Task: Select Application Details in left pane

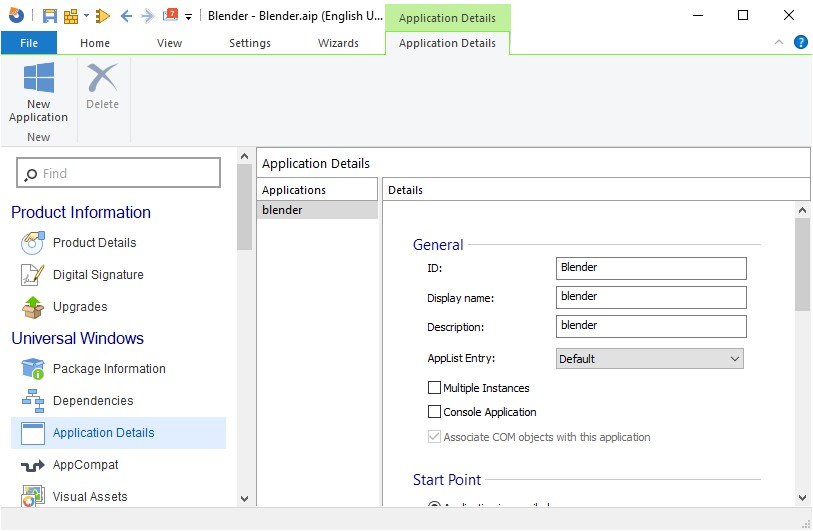Action: [x=119, y=433]
